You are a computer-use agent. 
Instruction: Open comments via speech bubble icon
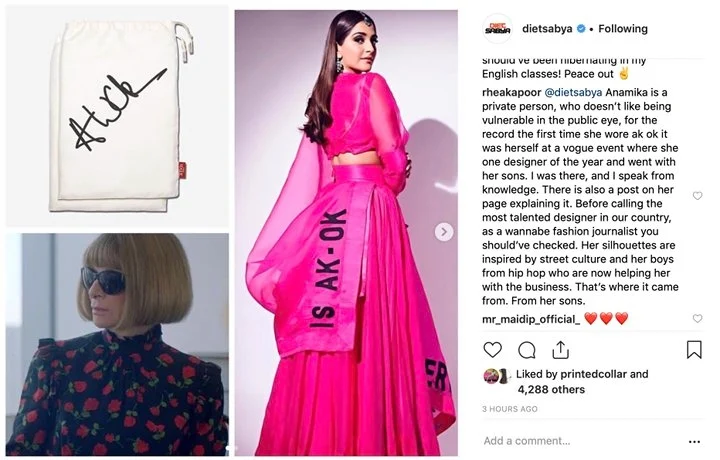[x=527, y=350]
